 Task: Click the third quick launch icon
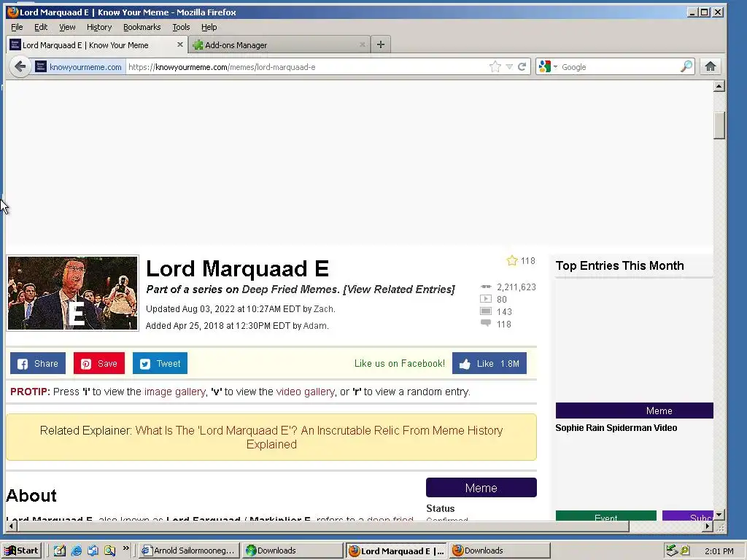[93, 551]
